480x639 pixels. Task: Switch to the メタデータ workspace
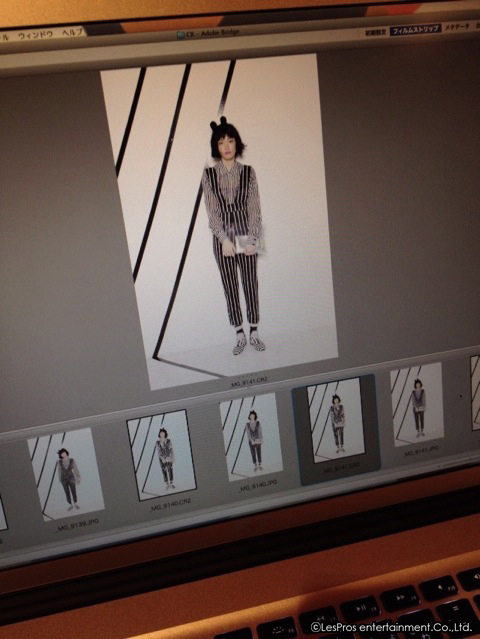click(457, 27)
